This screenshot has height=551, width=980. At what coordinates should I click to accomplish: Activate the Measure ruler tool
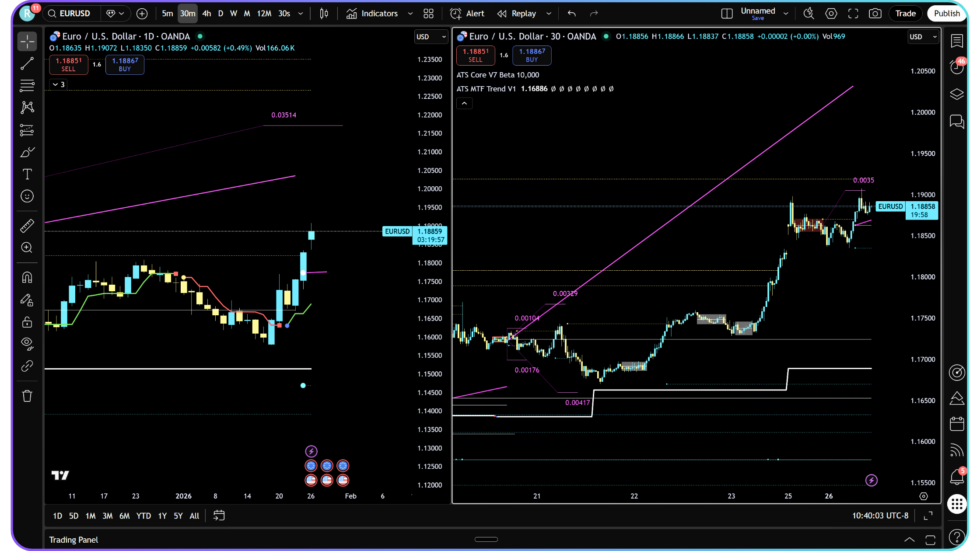tap(27, 226)
